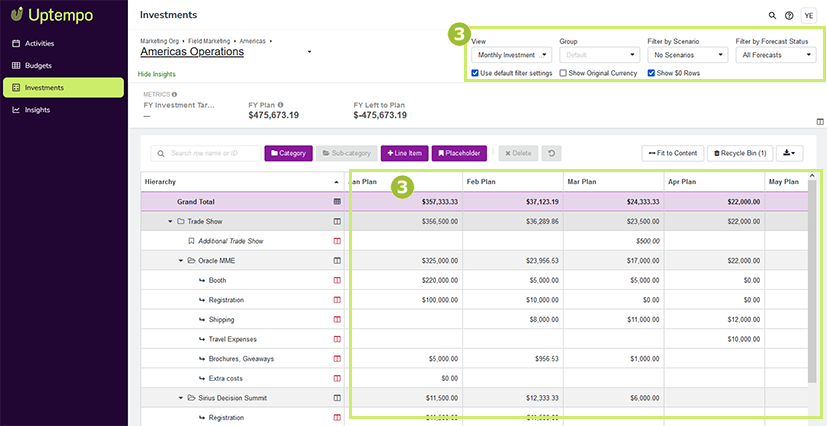This screenshot has width=827, height=426.
Task: Click the $500.00 Additional Trade Show cell
Action: pyautogui.click(x=613, y=241)
